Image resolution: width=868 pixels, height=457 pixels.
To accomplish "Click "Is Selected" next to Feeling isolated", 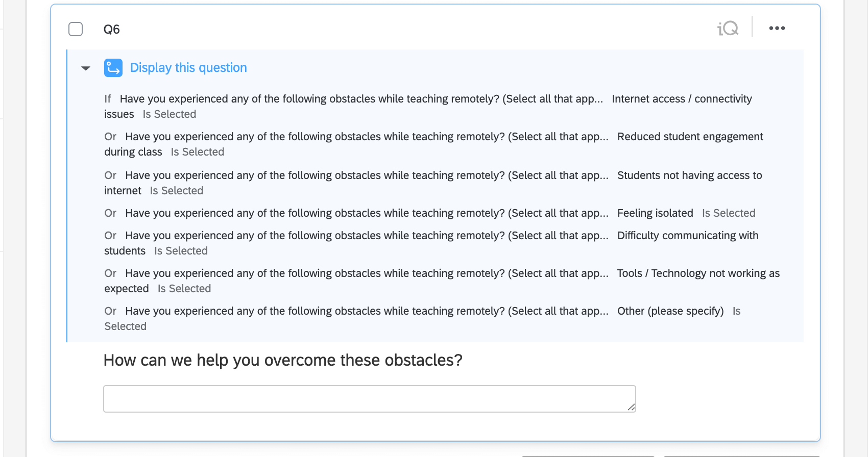I will (x=729, y=213).
